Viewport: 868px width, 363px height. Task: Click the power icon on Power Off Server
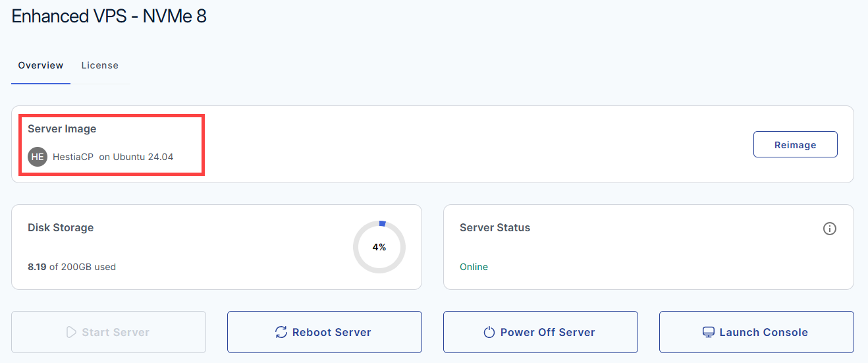point(489,332)
